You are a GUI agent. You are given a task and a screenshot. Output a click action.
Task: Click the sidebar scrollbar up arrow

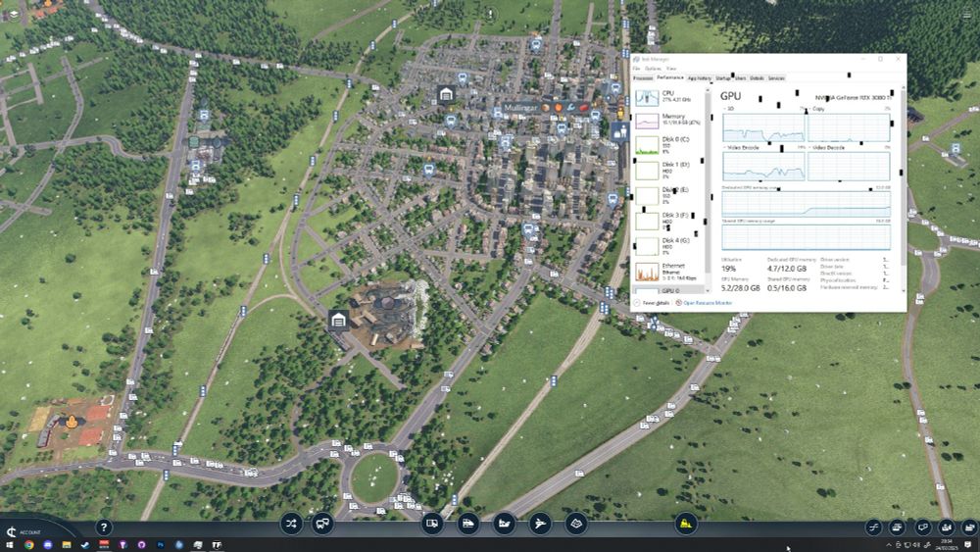[709, 90]
